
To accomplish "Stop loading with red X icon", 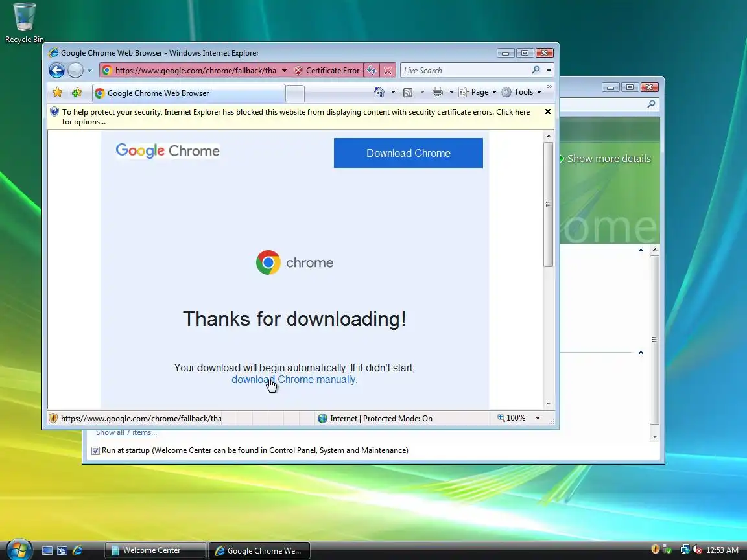I will click(x=388, y=71).
